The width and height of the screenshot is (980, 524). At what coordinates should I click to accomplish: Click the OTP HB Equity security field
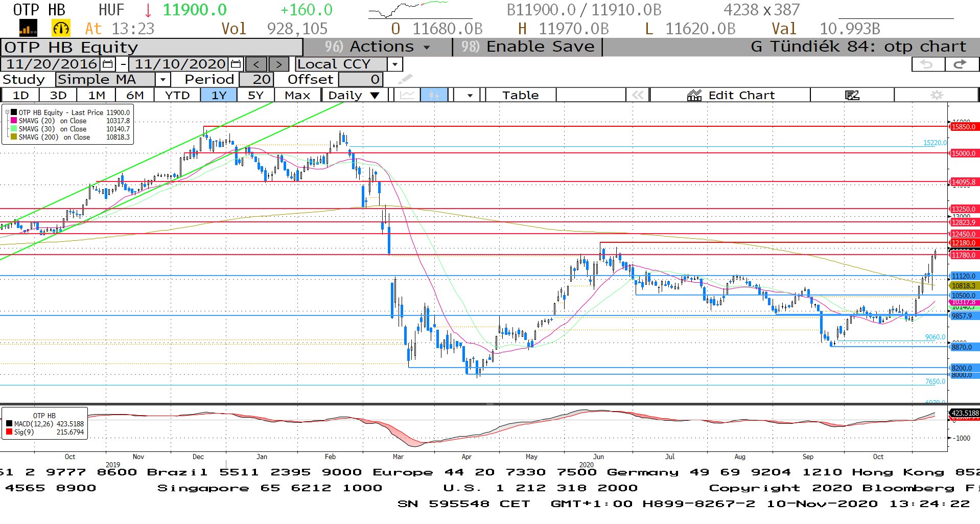point(152,47)
